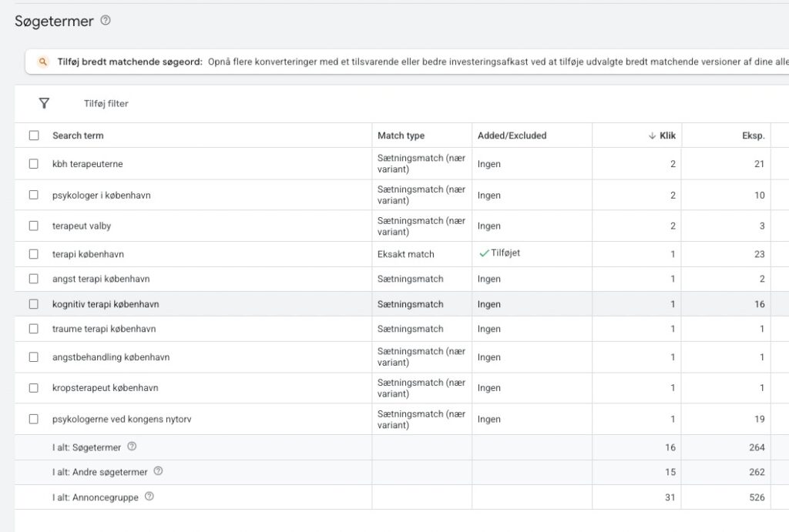This screenshot has width=789, height=532.
Task: Click the filter funnel icon
Action: pyautogui.click(x=44, y=103)
